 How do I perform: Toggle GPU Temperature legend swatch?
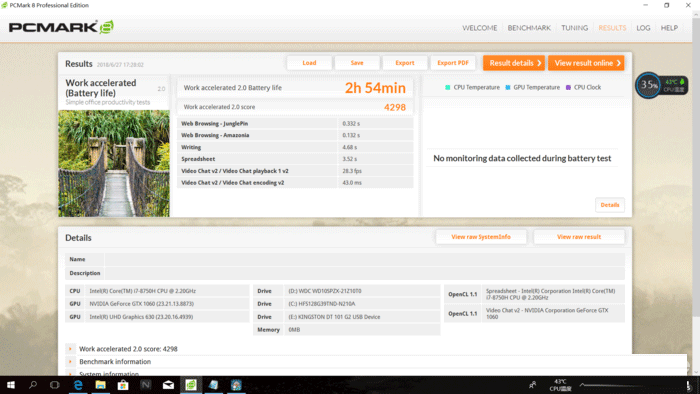point(508,87)
